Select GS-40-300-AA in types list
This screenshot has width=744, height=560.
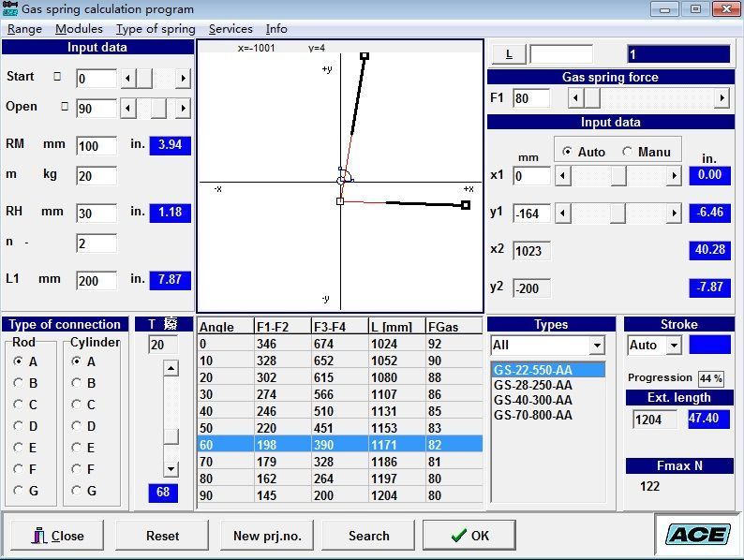point(548,400)
